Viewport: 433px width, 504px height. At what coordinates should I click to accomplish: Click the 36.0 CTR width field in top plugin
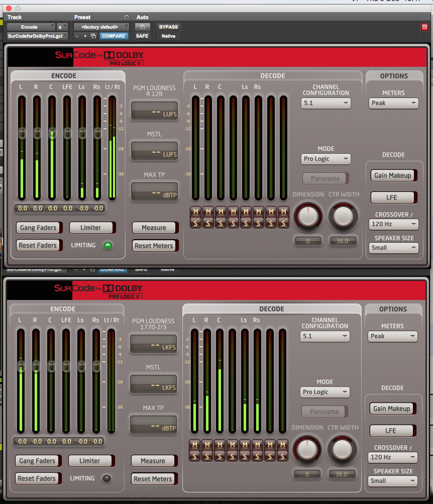343,241
